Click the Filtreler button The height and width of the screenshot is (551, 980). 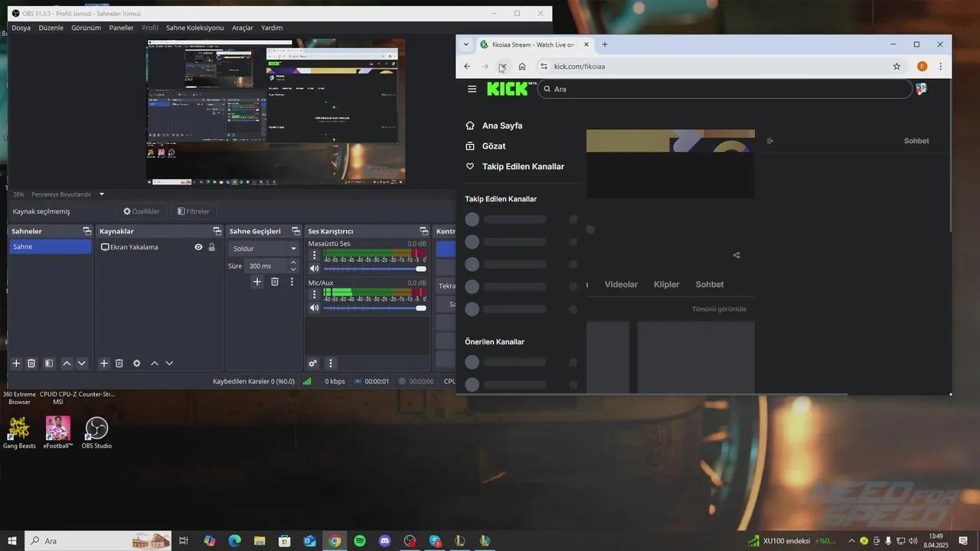coord(193,211)
